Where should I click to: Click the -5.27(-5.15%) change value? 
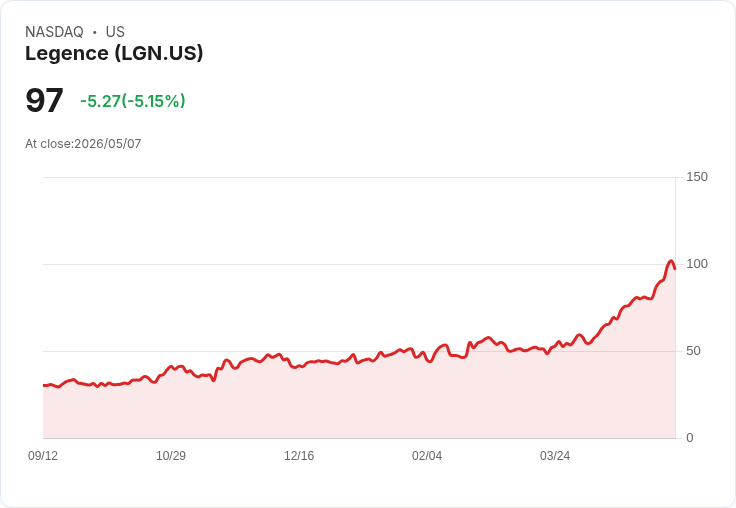pos(133,101)
